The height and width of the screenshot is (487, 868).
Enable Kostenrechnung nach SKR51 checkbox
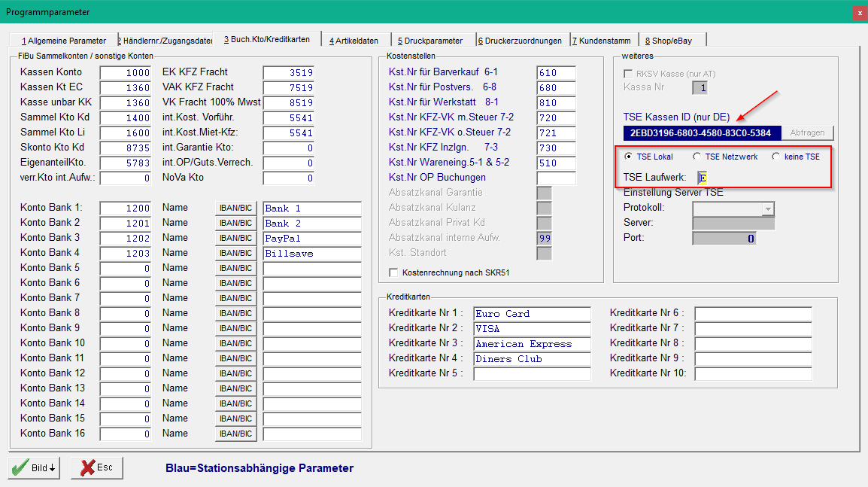click(393, 272)
